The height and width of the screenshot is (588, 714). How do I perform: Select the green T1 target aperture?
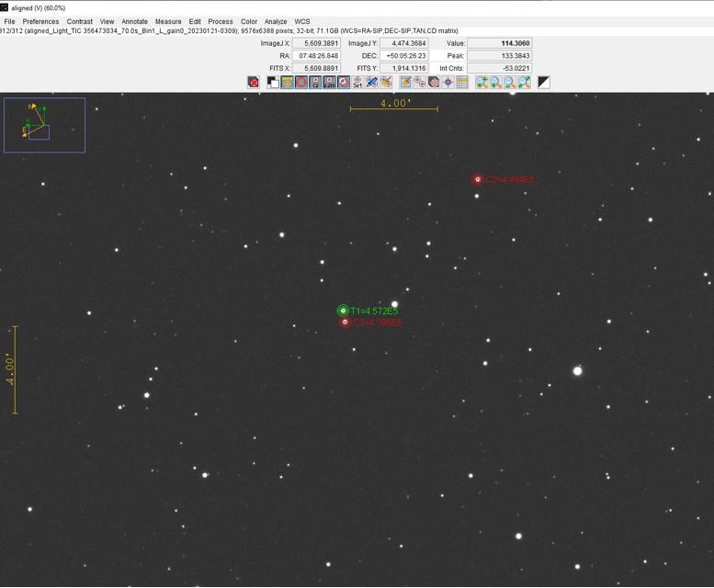343,311
